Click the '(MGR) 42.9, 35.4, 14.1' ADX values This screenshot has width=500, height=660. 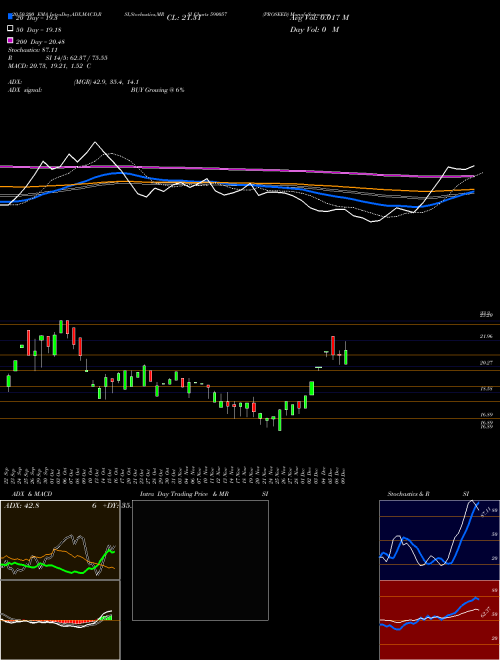[106, 82]
